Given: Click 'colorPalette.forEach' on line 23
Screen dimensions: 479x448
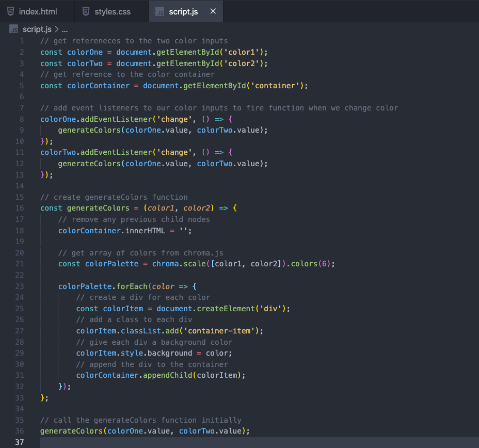Looking at the screenshot, I should tap(103, 286).
